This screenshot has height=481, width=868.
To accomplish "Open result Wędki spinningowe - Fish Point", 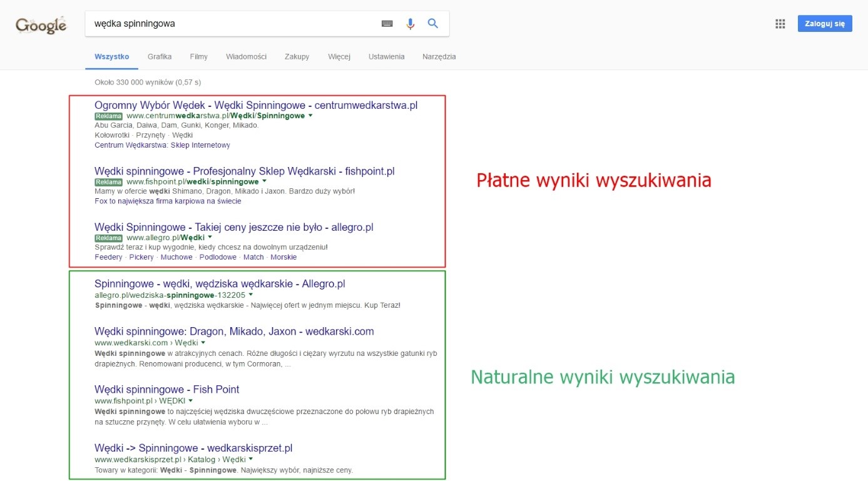I will coord(166,390).
